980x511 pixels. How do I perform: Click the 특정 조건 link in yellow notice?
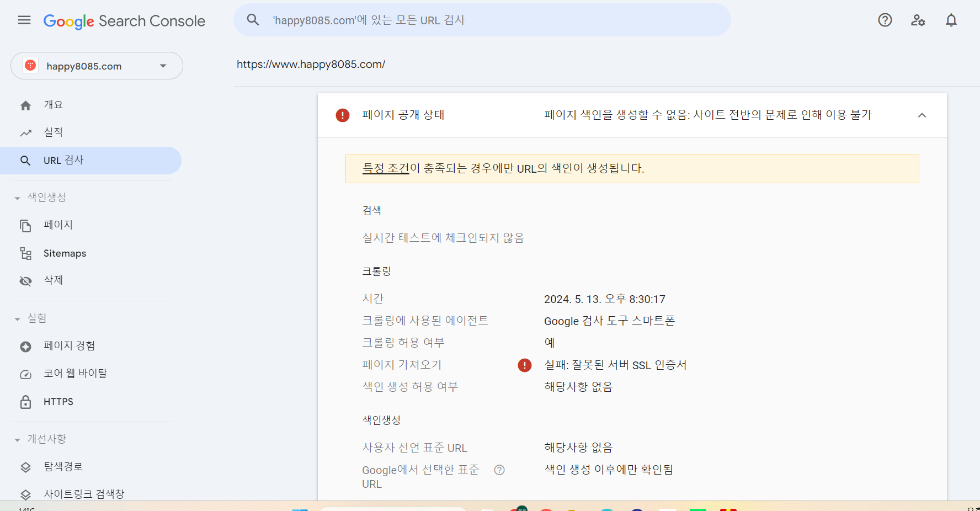click(386, 168)
